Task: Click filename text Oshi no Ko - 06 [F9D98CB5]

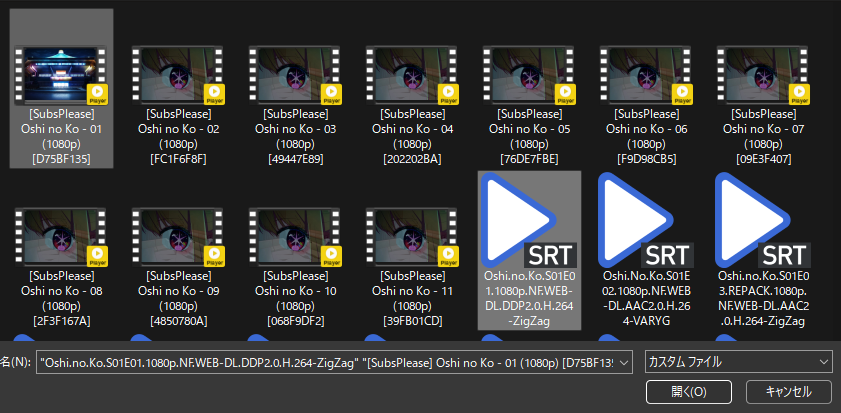Action: point(646,137)
